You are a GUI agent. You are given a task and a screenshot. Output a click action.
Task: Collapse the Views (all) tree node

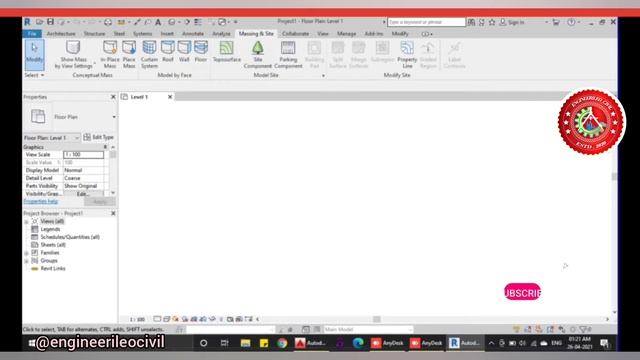(27, 222)
